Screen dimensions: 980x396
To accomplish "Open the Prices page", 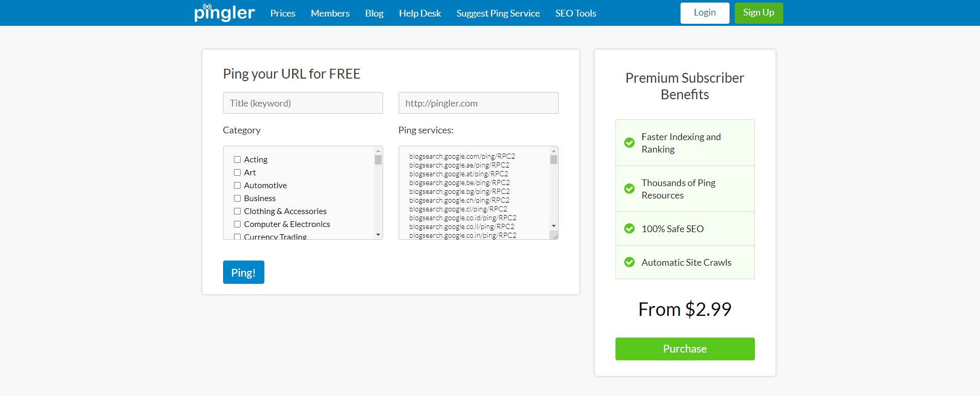I will click(x=282, y=13).
